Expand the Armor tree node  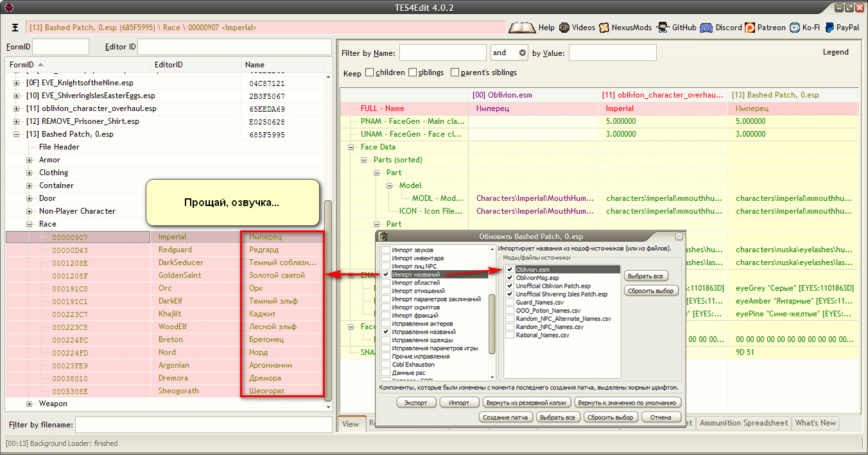click(x=30, y=160)
